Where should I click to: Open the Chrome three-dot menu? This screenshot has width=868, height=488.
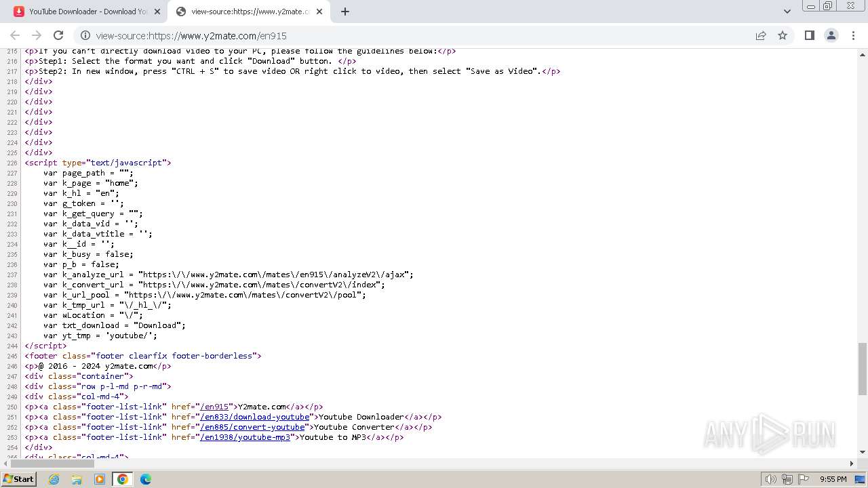853,35
